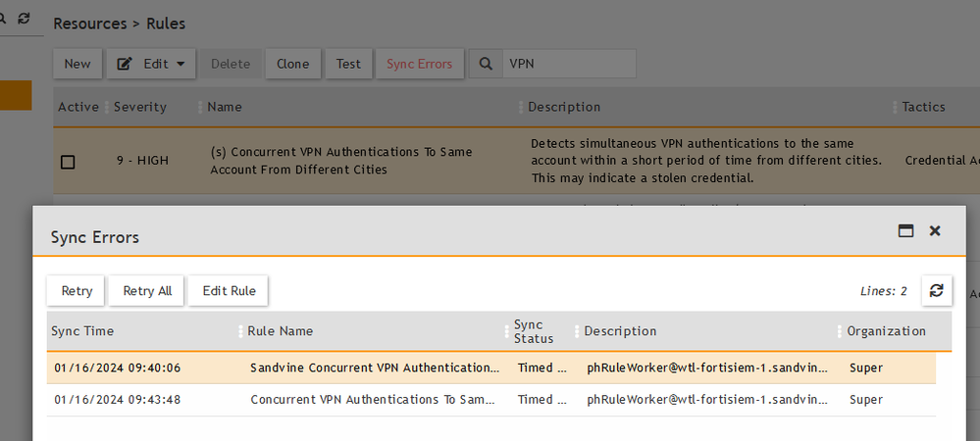Select the 09:43:48 sync error row

point(373,400)
